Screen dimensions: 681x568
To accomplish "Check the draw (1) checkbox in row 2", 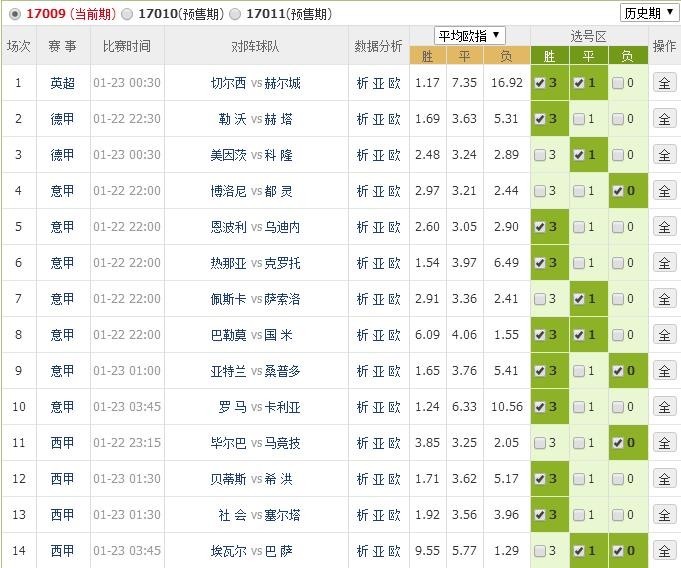I will (x=580, y=119).
